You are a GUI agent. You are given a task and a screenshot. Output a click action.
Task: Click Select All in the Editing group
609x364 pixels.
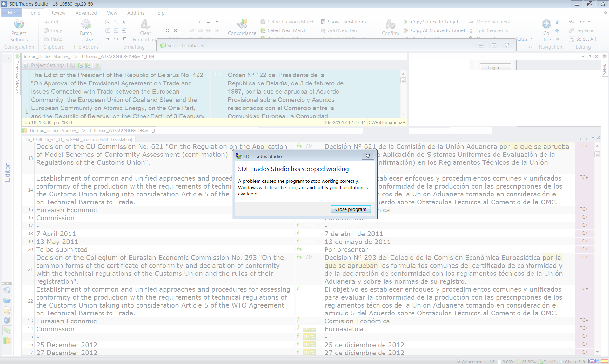pyautogui.click(x=582, y=39)
